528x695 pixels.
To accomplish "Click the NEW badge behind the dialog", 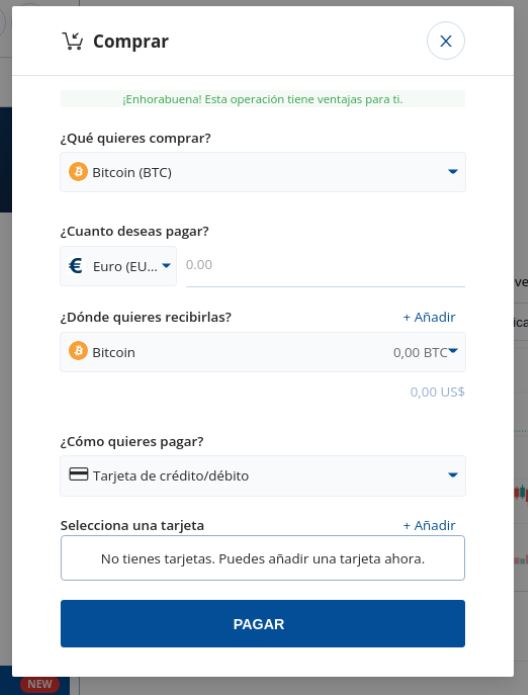I will pyautogui.click(x=39, y=684).
